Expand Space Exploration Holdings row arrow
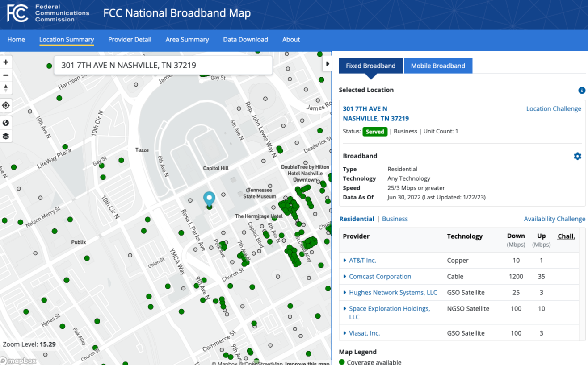This screenshot has width=588, height=365. click(x=344, y=309)
